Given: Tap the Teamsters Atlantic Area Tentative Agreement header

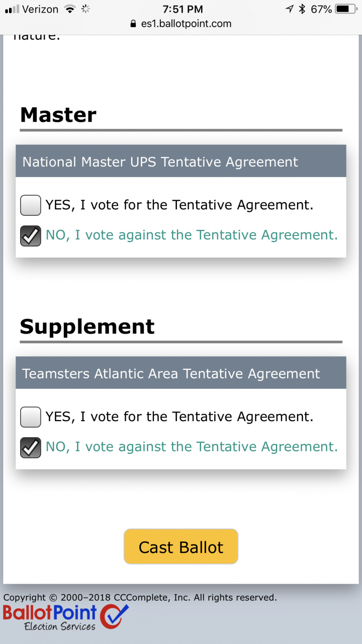Looking at the screenshot, I should 181,373.
